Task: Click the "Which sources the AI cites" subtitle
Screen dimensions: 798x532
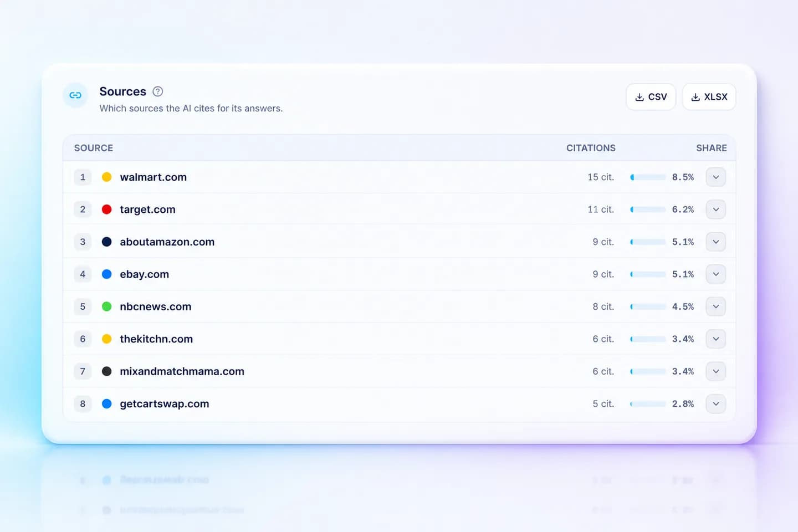Action: [x=191, y=109]
